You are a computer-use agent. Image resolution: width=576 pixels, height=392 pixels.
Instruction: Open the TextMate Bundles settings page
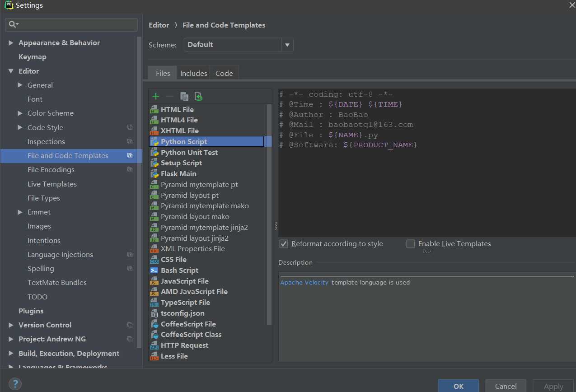coord(57,283)
